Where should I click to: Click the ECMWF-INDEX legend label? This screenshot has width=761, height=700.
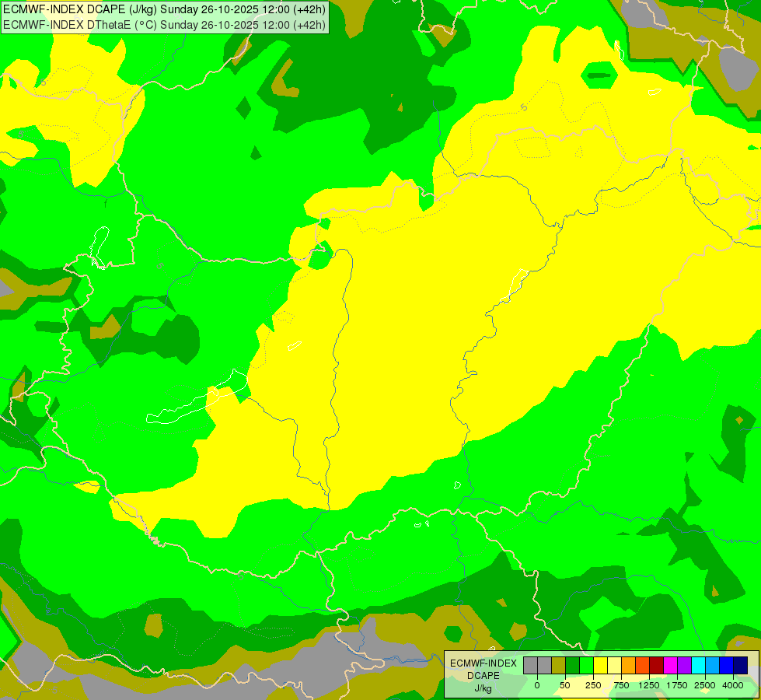point(483,663)
